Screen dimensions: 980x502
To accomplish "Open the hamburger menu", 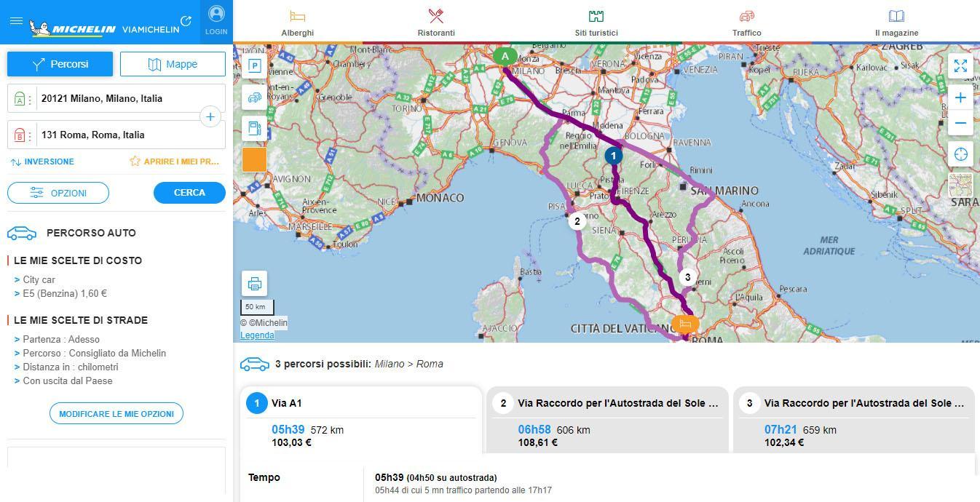I will (16, 20).
